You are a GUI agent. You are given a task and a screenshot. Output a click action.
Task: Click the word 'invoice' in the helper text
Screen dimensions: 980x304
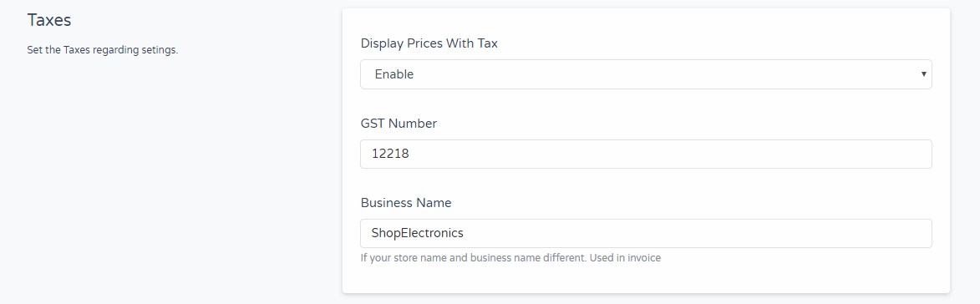pos(643,257)
